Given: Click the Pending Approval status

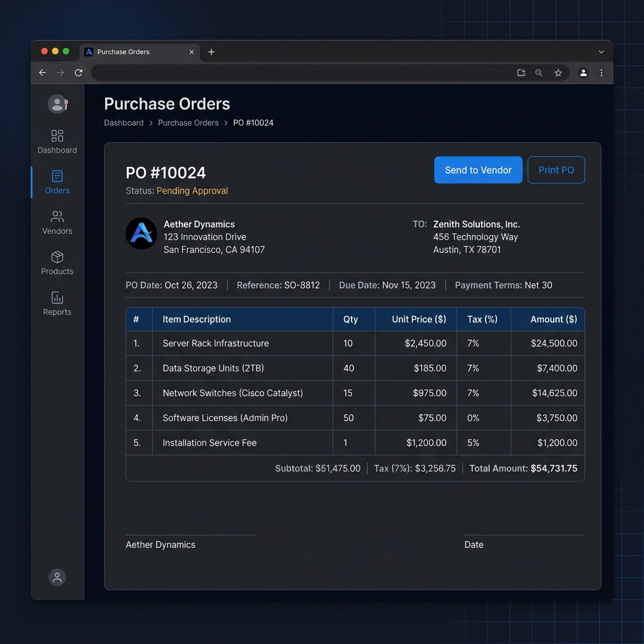Looking at the screenshot, I should [192, 191].
